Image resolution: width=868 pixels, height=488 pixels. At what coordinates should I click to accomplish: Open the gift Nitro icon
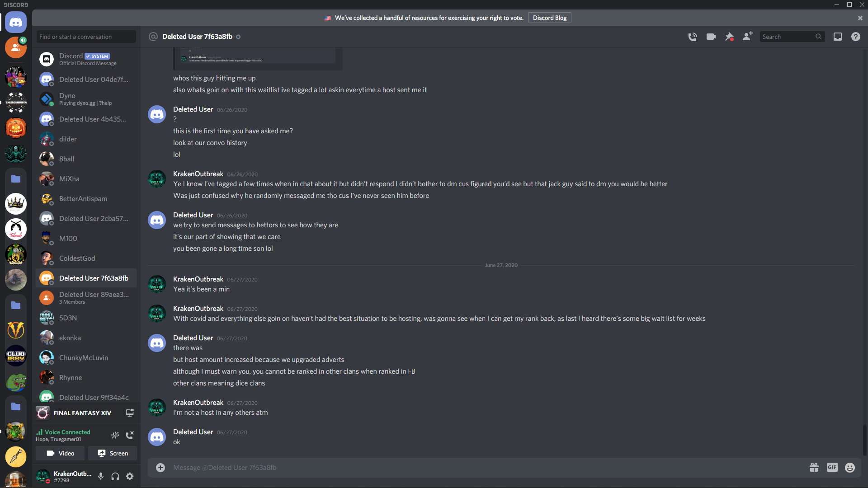coord(814,468)
